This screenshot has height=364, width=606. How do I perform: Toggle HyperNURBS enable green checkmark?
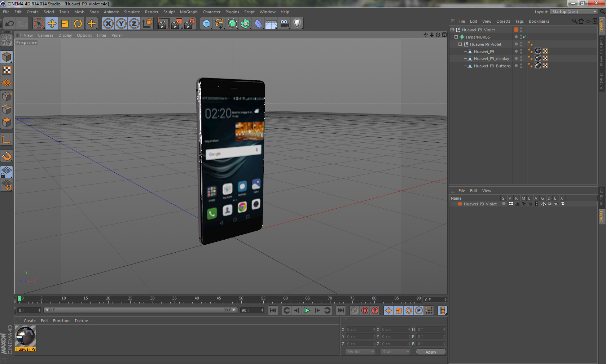click(x=524, y=37)
